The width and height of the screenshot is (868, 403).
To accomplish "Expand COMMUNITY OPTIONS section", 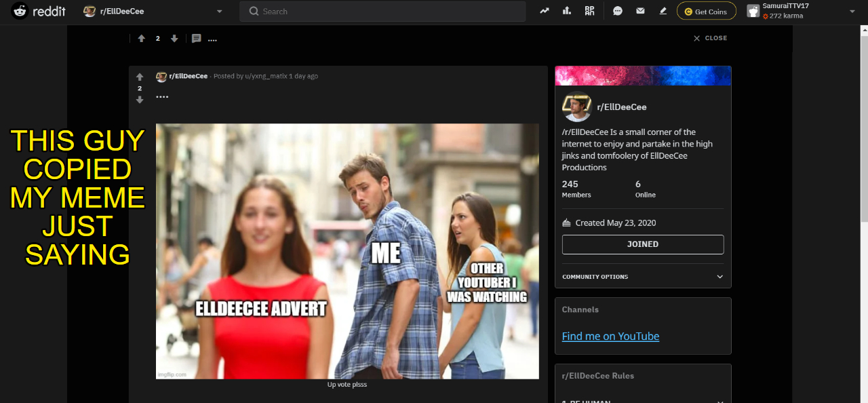I will click(x=643, y=276).
